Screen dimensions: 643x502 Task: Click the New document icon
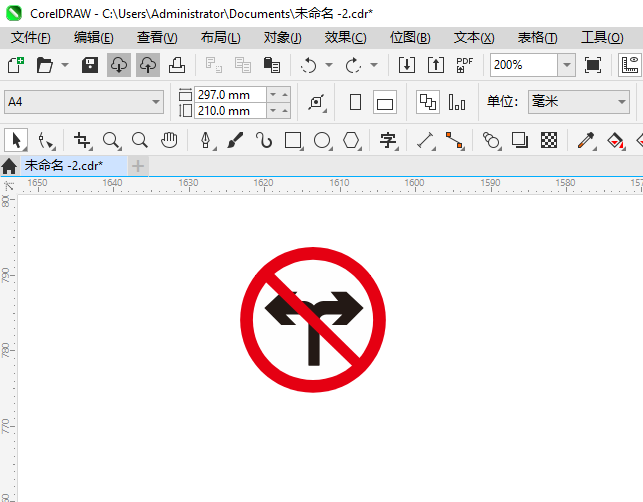(16, 65)
